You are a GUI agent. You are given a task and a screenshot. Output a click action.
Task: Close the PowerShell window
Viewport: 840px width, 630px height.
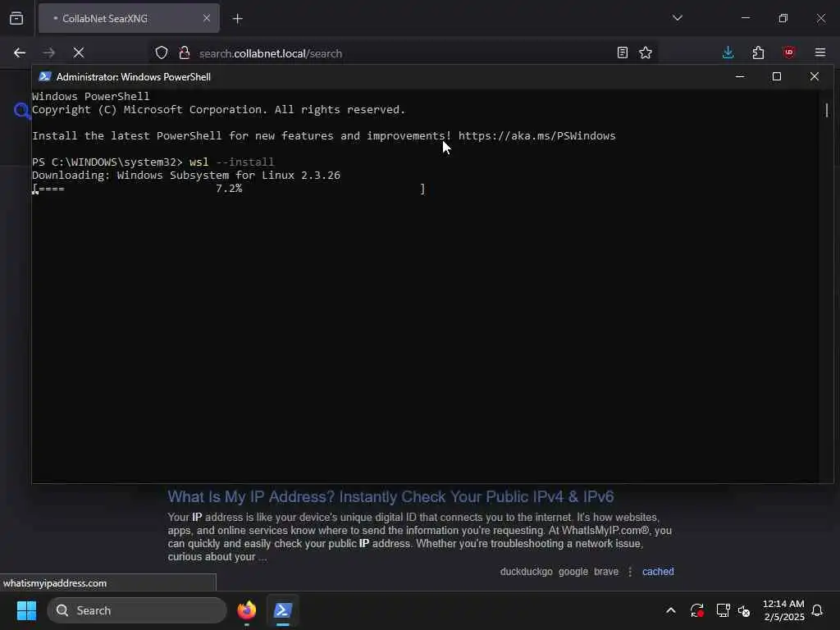coord(815,76)
